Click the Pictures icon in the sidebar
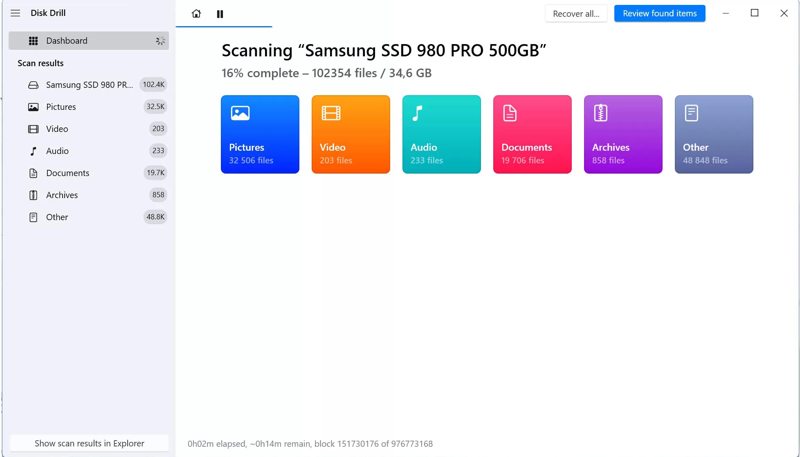The width and height of the screenshot is (800, 457). pos(33,107)
